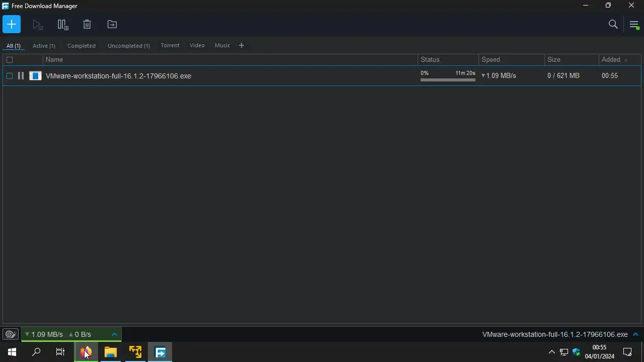Open the notification center icon

point(627,352)
